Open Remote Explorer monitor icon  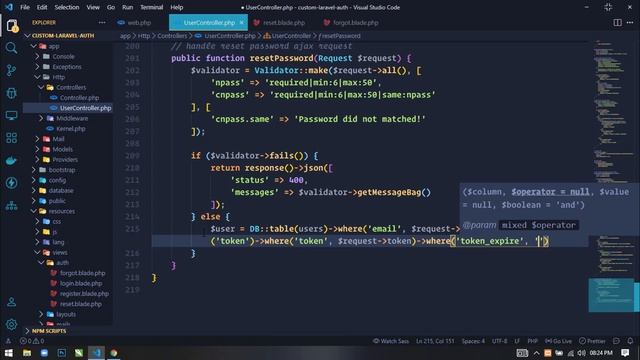(x=11, y=116)
